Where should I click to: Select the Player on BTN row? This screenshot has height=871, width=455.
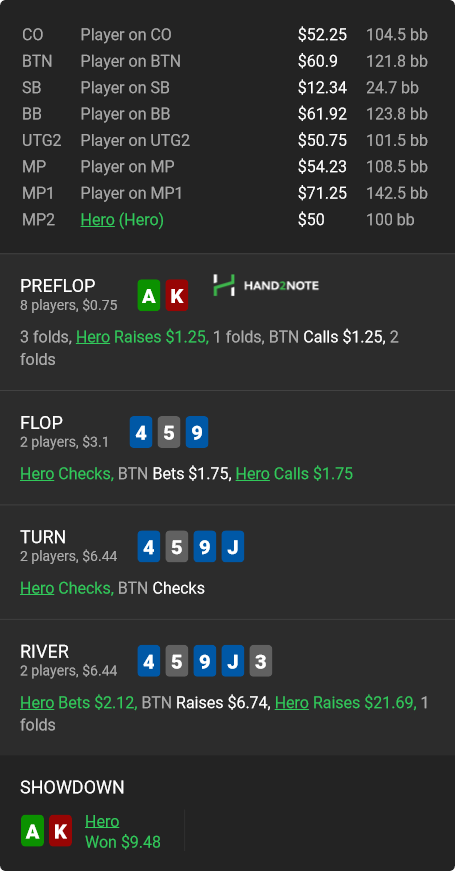tap(225, 61)
